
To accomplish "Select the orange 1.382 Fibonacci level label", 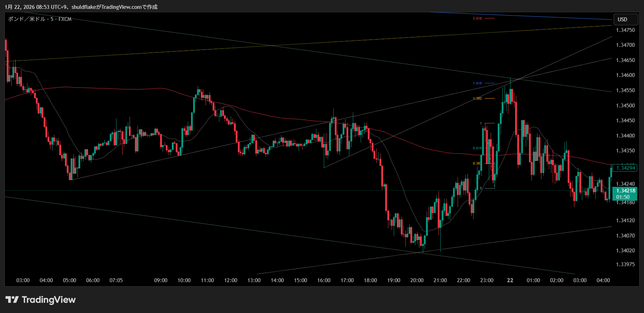I will coord(477,99).
